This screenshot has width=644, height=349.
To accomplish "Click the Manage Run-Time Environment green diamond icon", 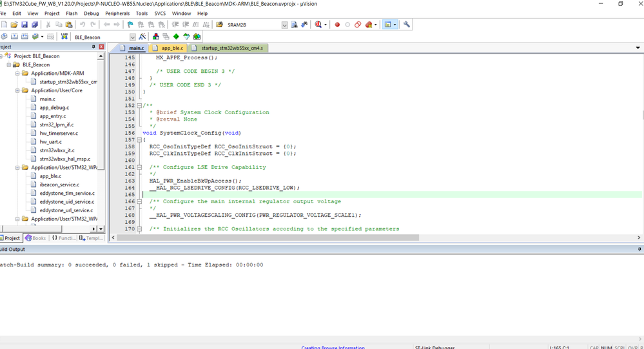I will point(176,37).
